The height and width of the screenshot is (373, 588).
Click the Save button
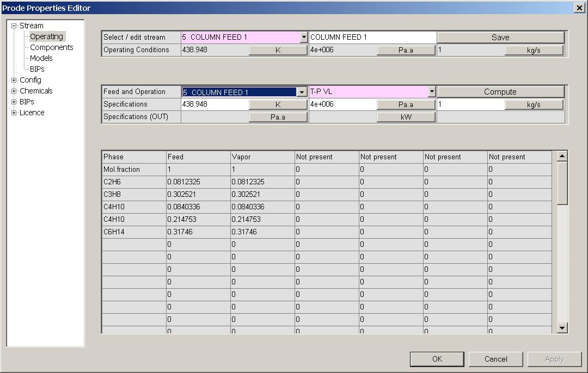(x=501, y=37)
